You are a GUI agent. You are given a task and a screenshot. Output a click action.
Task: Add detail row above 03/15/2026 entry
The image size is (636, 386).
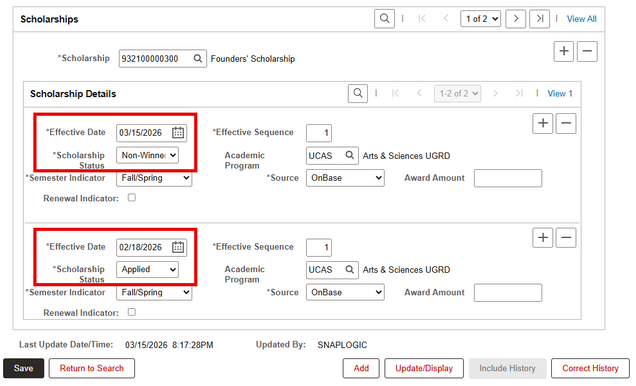pyautogui.click(x=543, y=123)
